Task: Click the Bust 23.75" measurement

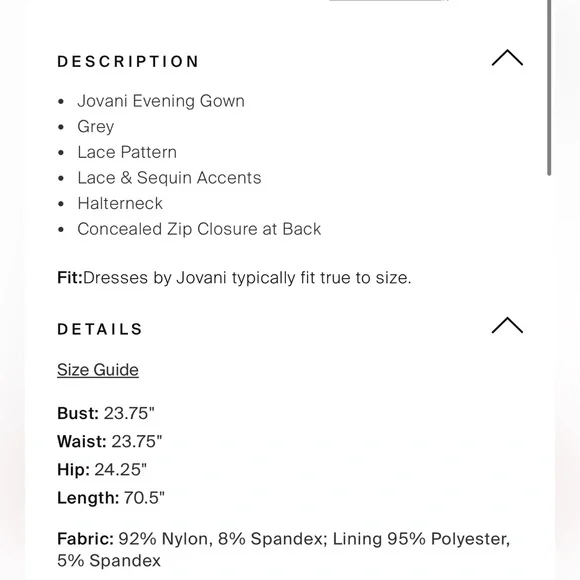Action: coord(106,413)
